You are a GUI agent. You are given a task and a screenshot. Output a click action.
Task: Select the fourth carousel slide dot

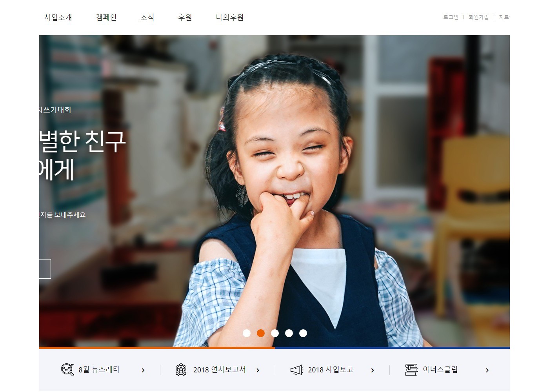(289, 333)
